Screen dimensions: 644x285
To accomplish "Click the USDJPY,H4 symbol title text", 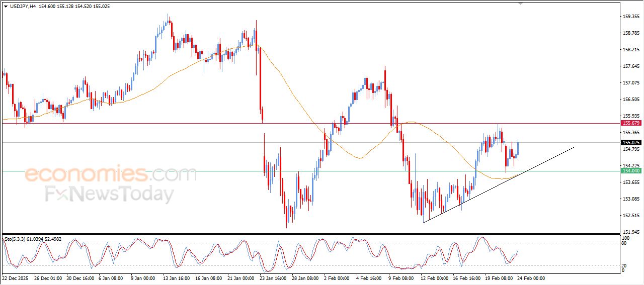I will point(24,7).
